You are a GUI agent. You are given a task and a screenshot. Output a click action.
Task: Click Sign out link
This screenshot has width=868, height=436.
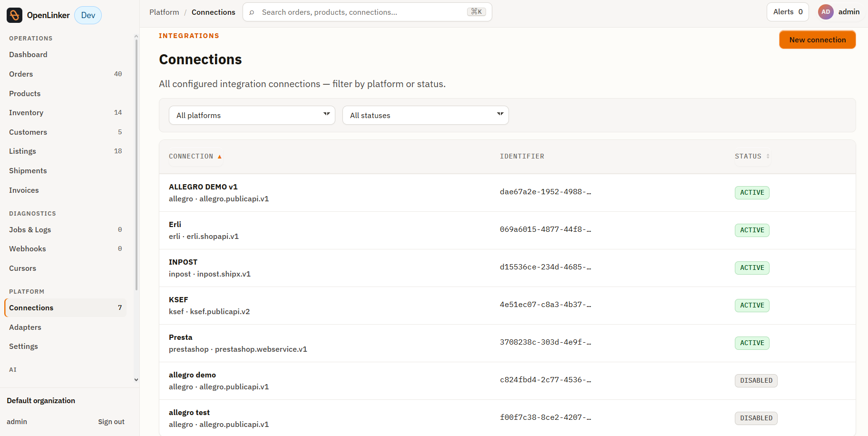tap(111, 422)
